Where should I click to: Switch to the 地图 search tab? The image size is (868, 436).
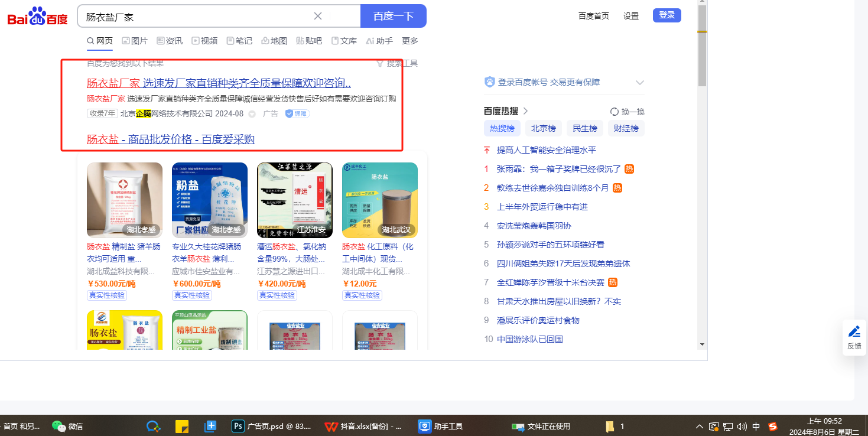click(274, 41)
